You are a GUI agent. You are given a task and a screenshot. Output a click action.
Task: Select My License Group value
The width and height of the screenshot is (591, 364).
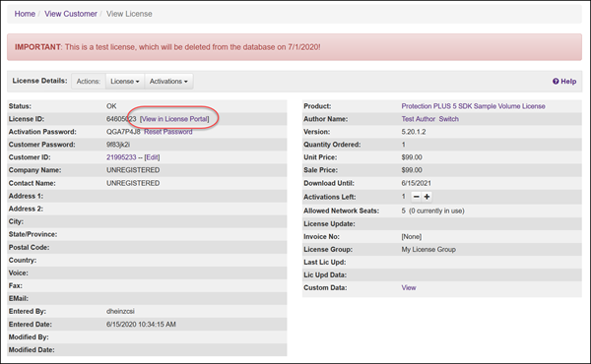coord(428,250)
